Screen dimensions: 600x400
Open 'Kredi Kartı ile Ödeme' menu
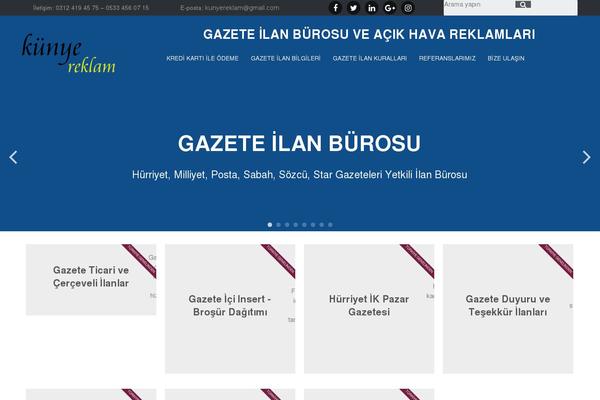pyautogui.click(x=202, y=58)
